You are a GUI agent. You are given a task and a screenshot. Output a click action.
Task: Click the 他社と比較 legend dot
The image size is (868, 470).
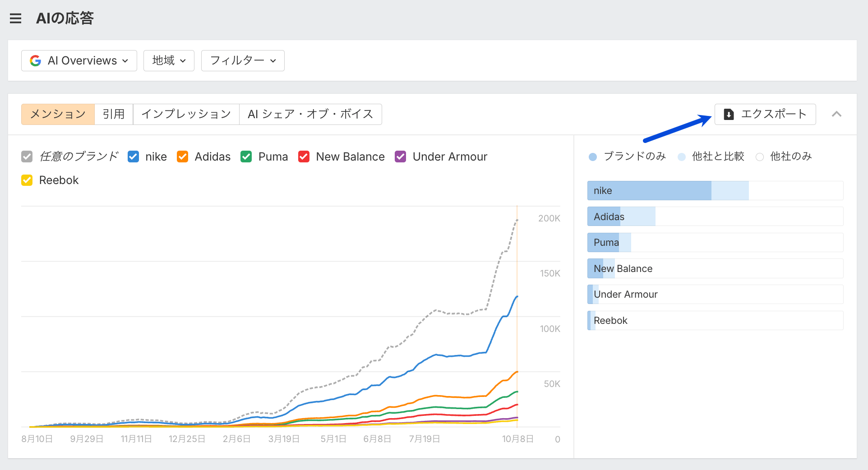click(x=682, y=157)
